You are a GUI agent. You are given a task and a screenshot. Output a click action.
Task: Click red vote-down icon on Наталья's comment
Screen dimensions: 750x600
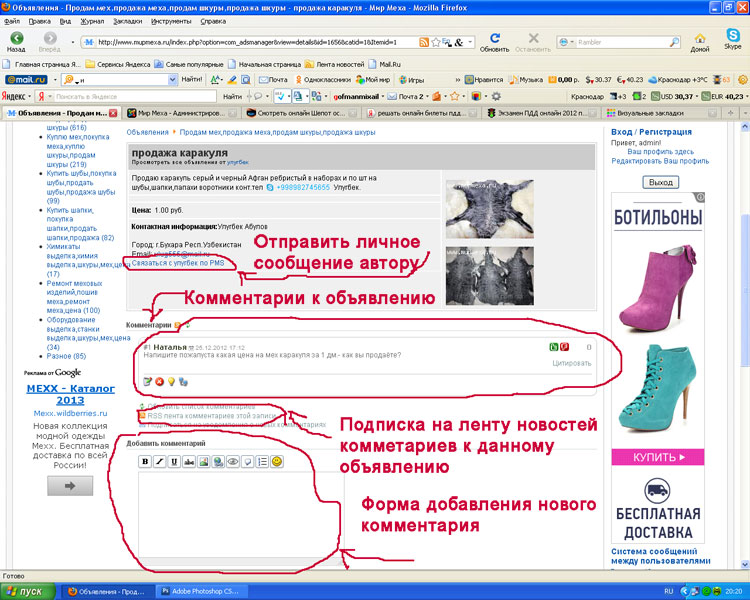pos(564,347)
